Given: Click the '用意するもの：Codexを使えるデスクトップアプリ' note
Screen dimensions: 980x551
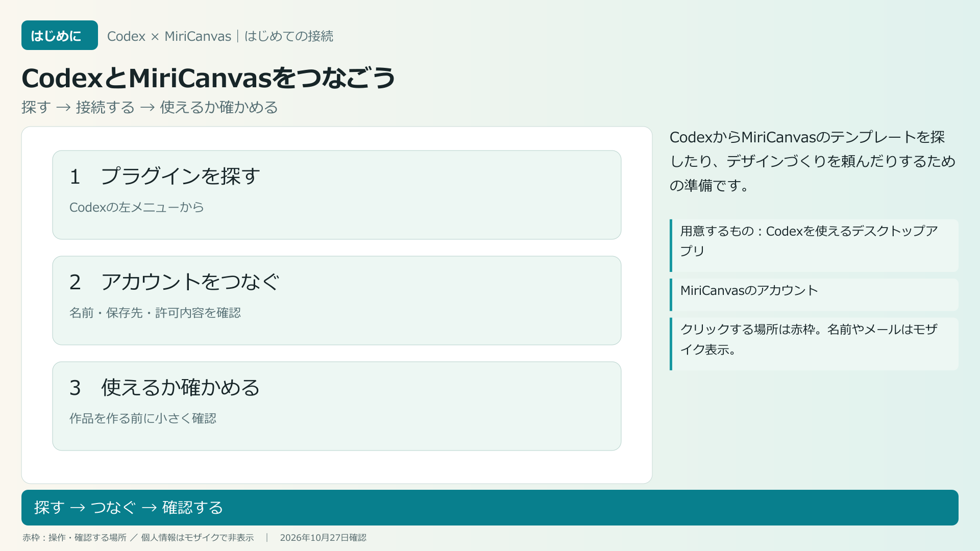Looking at the screenshot, I should pos(814,245).
